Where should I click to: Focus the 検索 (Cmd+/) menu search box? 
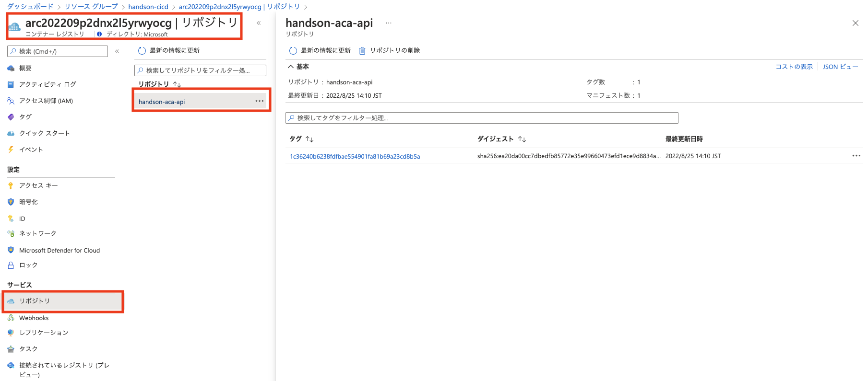58,51
